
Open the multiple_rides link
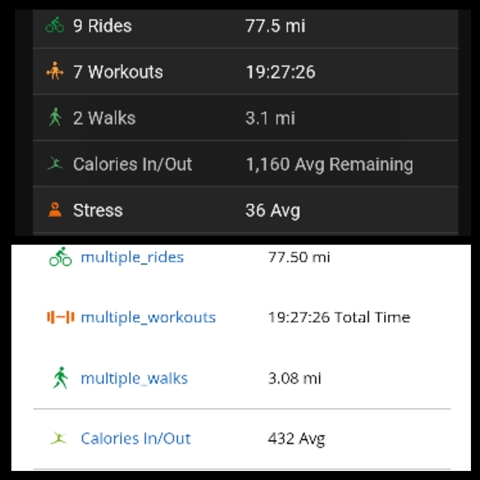tap(132, 257)
